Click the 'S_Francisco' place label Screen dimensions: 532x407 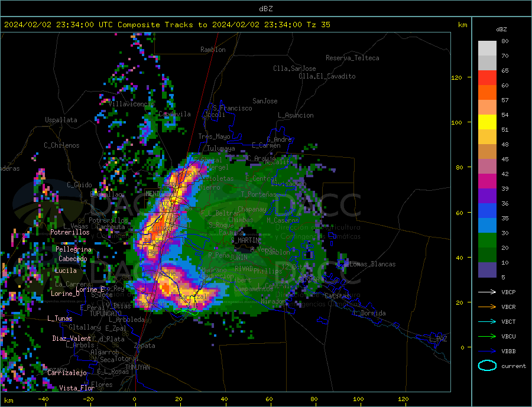coord(232,108)
